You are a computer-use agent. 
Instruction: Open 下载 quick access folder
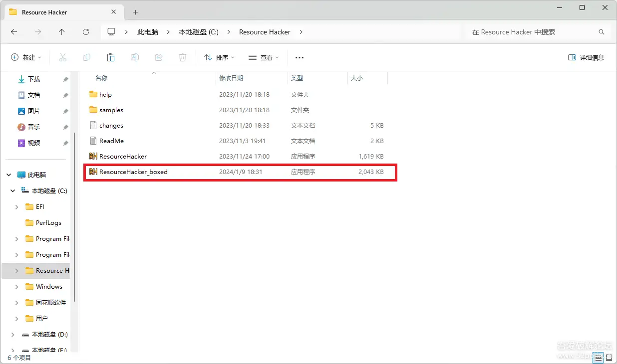click(33, 79)
